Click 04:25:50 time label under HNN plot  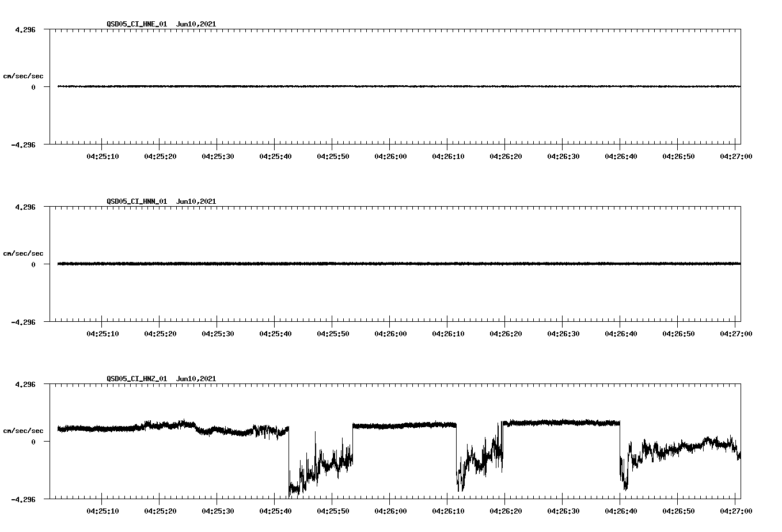point(333,333)
